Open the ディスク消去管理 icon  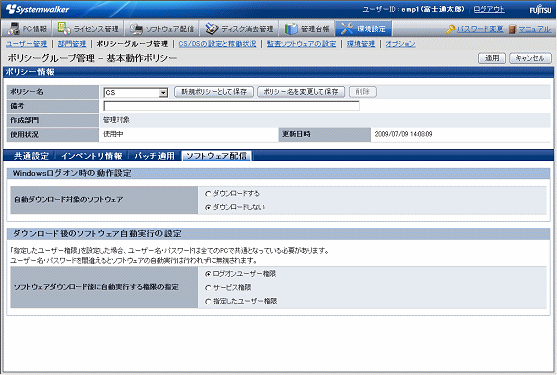point(212,28)
